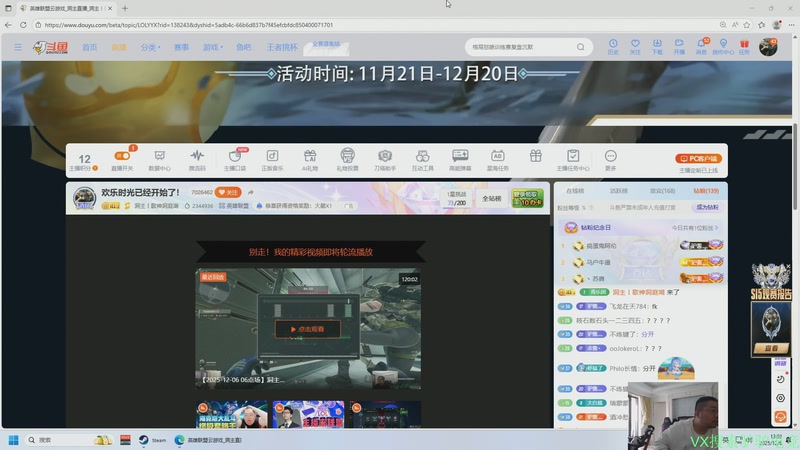The height and width of the screenshot is (450, 800).
Task: Open the hamburger menu on Douyu header
Action: 18,47
